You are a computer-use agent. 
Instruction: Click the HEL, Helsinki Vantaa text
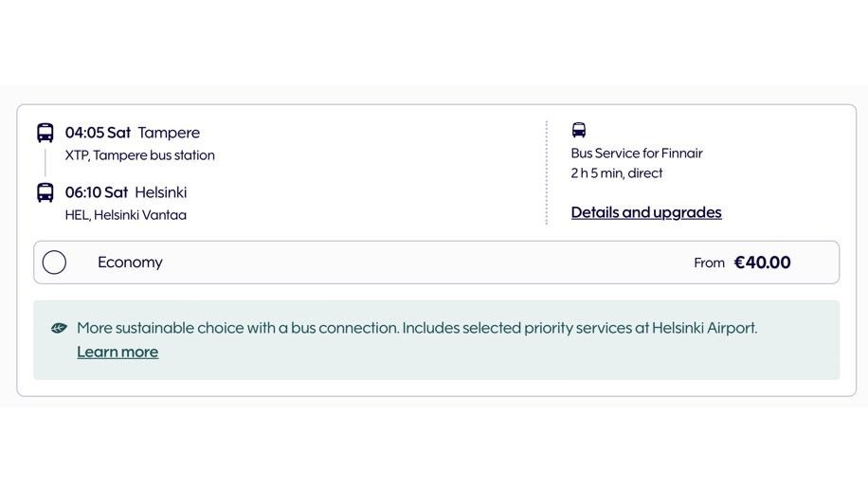coord(125,215)
